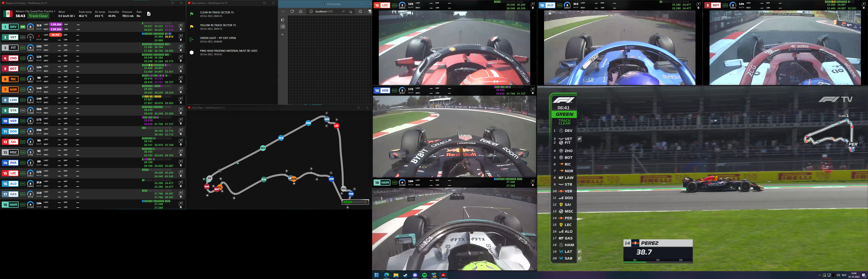Toggle the DRS badge on the VET row
This screenshot has height=279, width=868.
click(23, 37)
